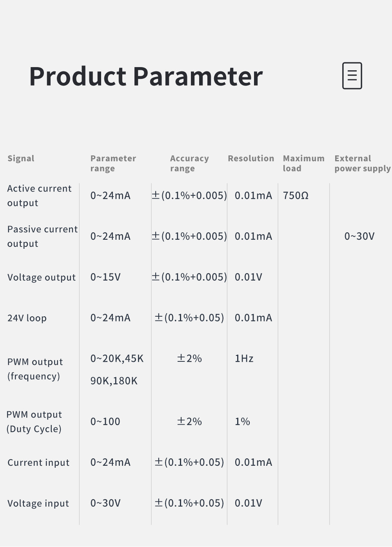Click the Parameter range column header
Image resolution: width=392 pixels, height=547 pixels.
coord(113,163)
